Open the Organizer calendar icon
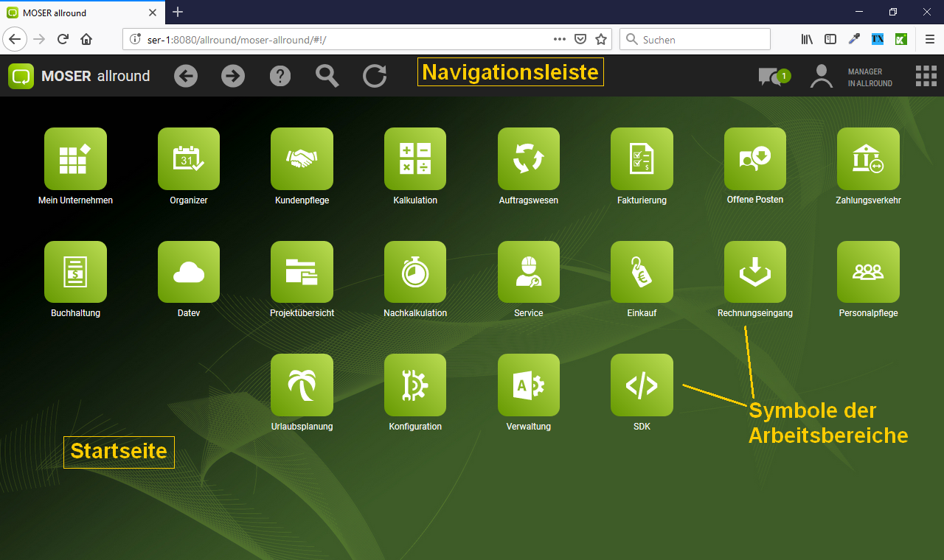This screenshot has height=560, width=944. tap(189, 158)
